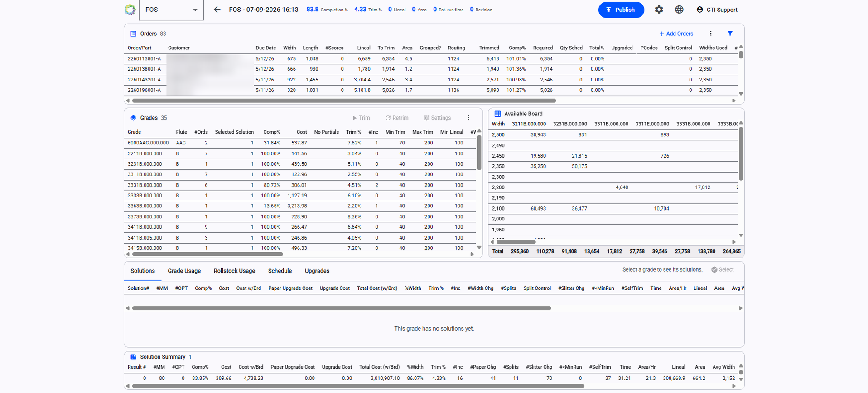Select grade 3363B.000.000 row

[300, 206]
